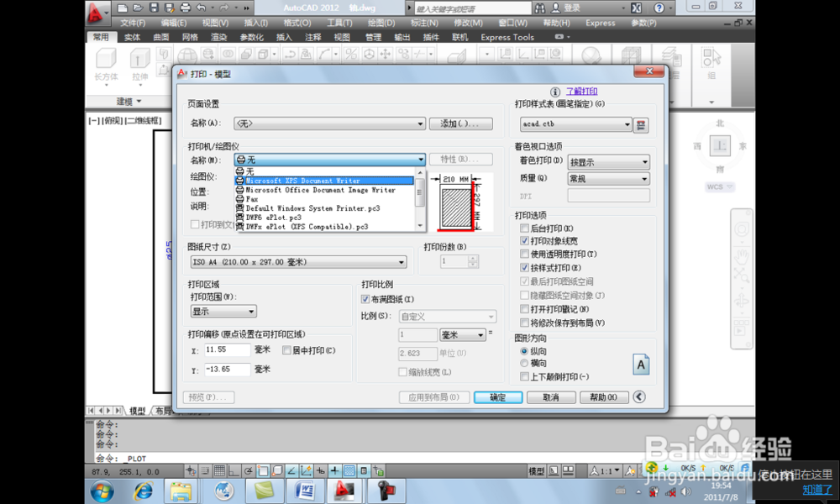Open the 编辑(E) menu
Viewport: 840px width, 504px height.
pyautogui.click(x=174, y=23)
